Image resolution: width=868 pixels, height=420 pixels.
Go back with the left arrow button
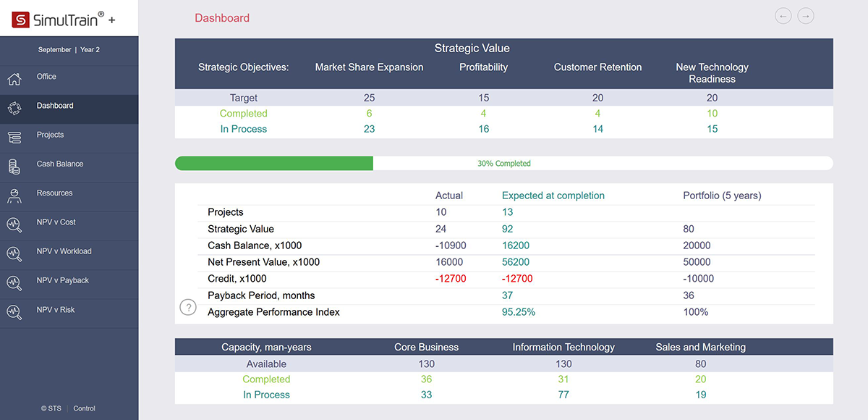point(783,16)
